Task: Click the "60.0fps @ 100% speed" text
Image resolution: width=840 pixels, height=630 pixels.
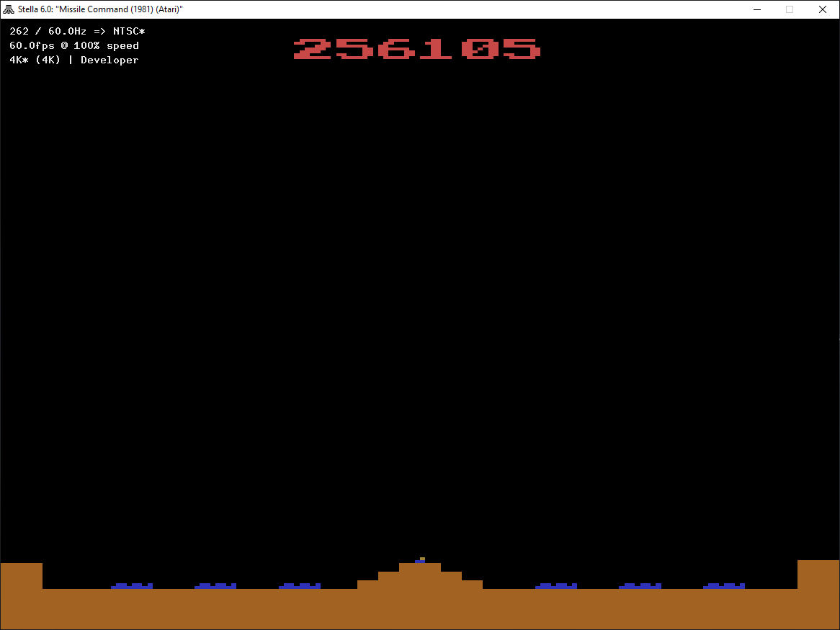Action: click(x=74, y=45)
